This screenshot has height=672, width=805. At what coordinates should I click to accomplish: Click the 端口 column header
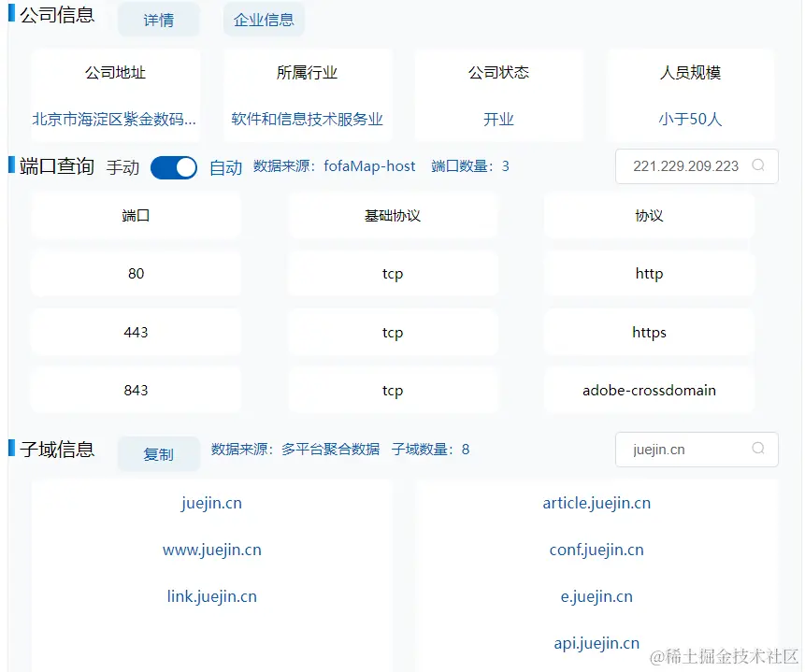(x=137, y=215)
